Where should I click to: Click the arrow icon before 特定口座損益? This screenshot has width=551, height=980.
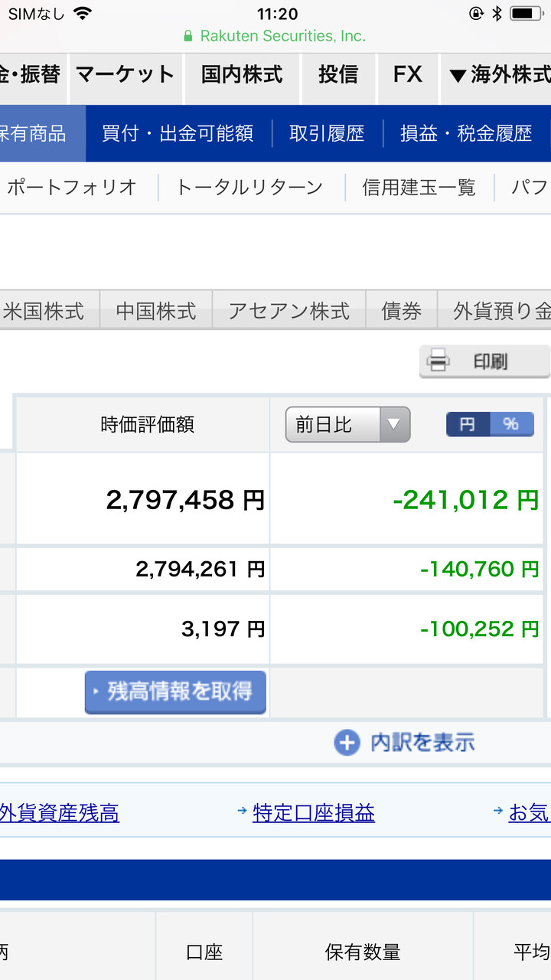(x=243, y=810)
